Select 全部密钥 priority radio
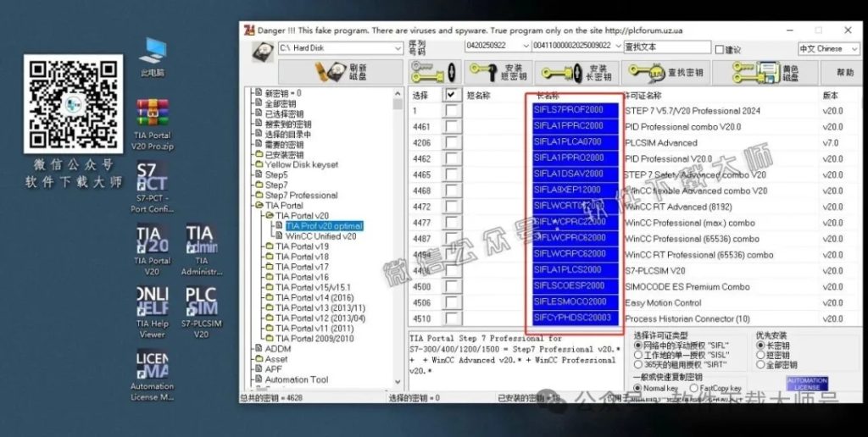The width and height of the screenshot is (868, 437). [760, 364]
